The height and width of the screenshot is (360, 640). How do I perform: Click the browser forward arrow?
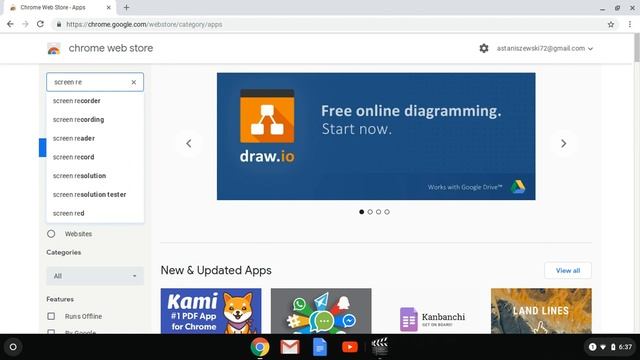25,24
